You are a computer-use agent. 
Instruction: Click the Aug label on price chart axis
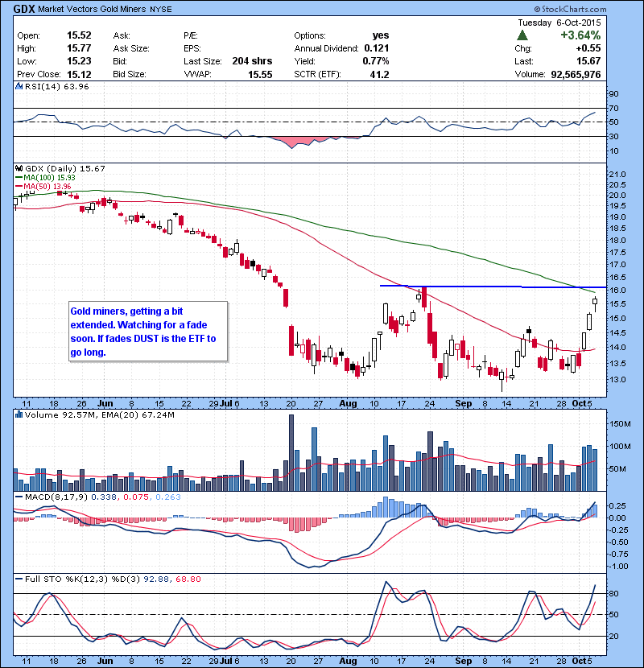349,403
